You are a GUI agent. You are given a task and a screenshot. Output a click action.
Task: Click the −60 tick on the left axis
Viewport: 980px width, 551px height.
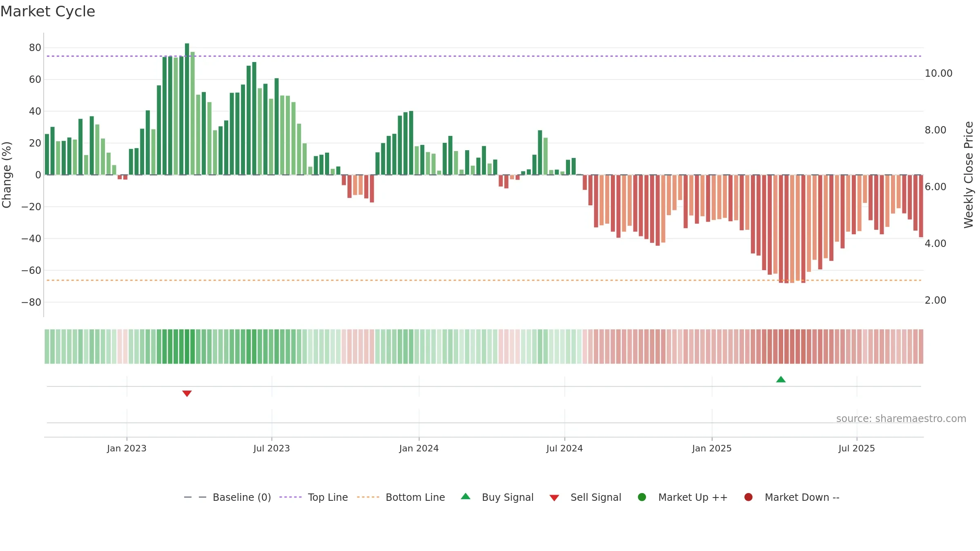tap(31, 271)
